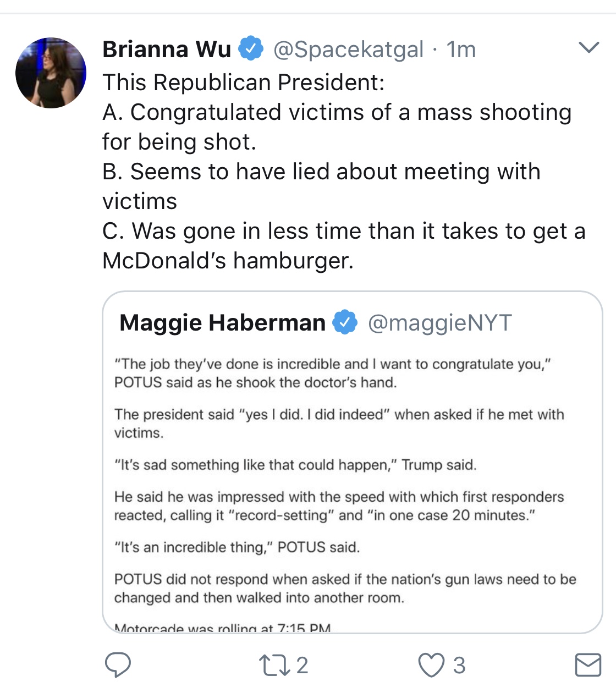Tap the reply speech bubble icon
This screenshot has width=616, height=698.
click(x=118, y=665)
